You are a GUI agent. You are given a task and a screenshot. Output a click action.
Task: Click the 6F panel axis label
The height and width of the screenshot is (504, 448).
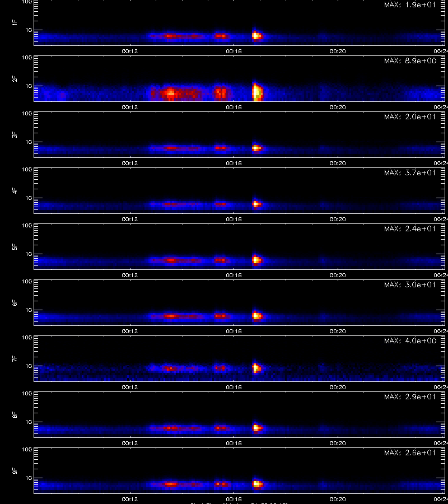[15, 302]
